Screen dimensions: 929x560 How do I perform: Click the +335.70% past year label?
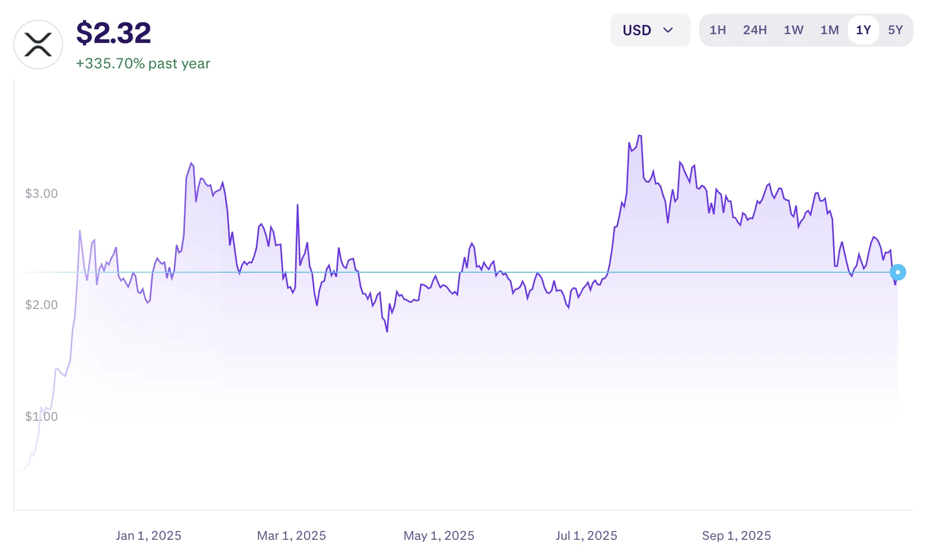tap(143, 63)
